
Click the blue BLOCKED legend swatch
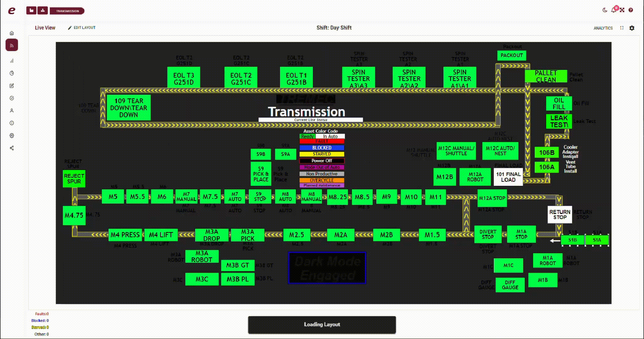[x=322, y=148]
